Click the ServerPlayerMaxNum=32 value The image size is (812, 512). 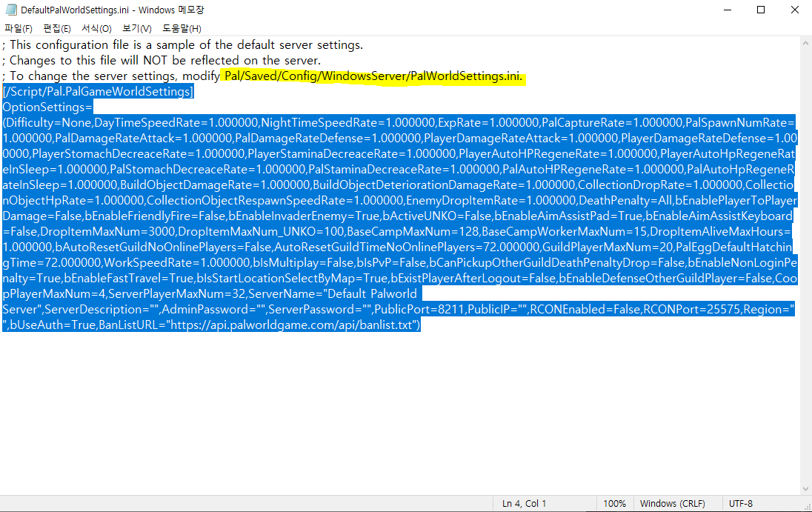tap(176, 293)
